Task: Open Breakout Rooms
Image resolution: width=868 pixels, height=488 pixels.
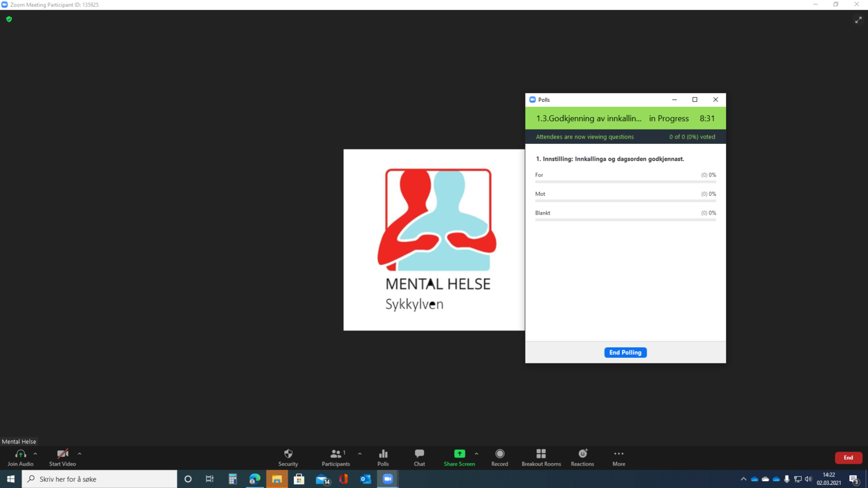Action: [541, 458]
